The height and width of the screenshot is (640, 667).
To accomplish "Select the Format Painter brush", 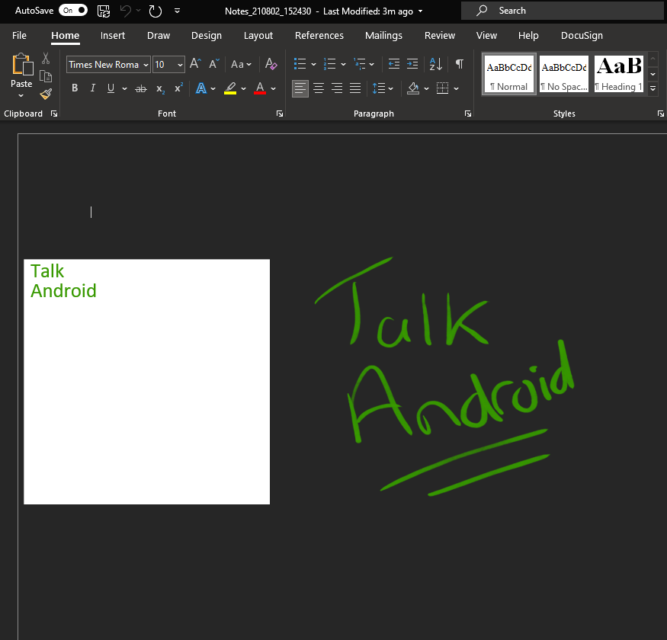I will (x=46, y=94).
